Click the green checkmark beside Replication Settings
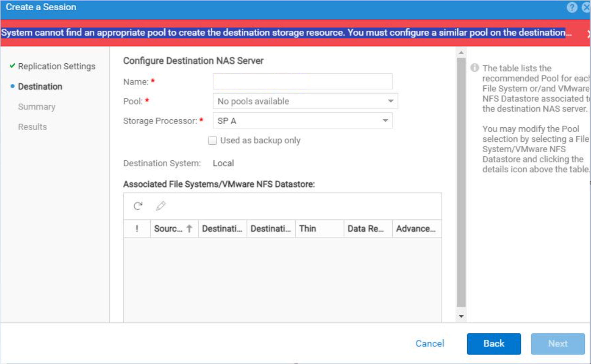 [12, 66]
